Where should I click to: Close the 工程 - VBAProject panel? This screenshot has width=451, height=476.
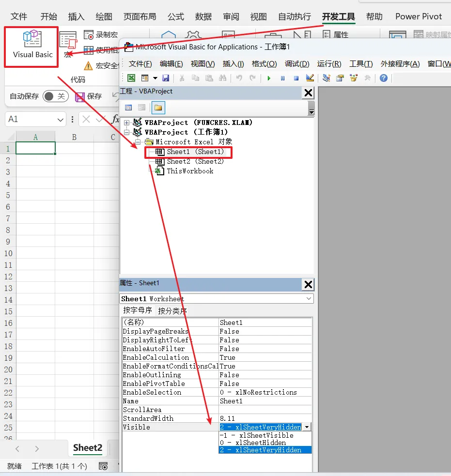point(308,92)
